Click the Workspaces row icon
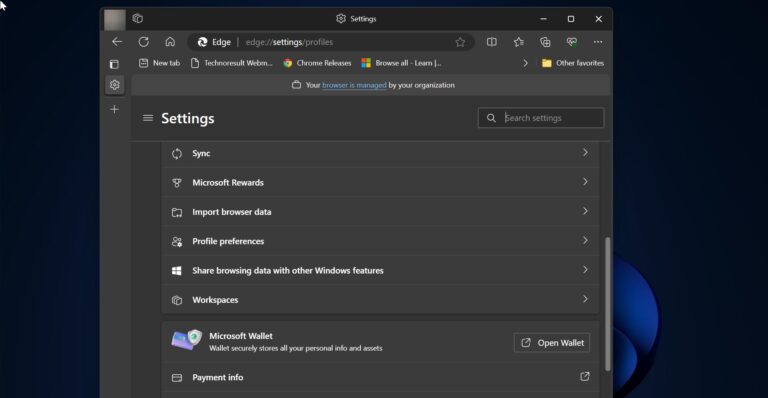The height and width of the screenshot is (398, 768). [x=177, y=300]
